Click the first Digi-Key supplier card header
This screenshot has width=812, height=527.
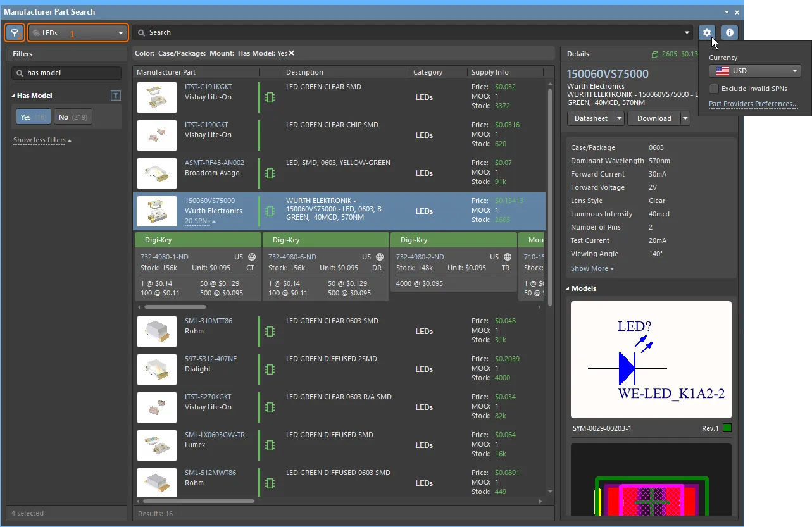[197, 240]
